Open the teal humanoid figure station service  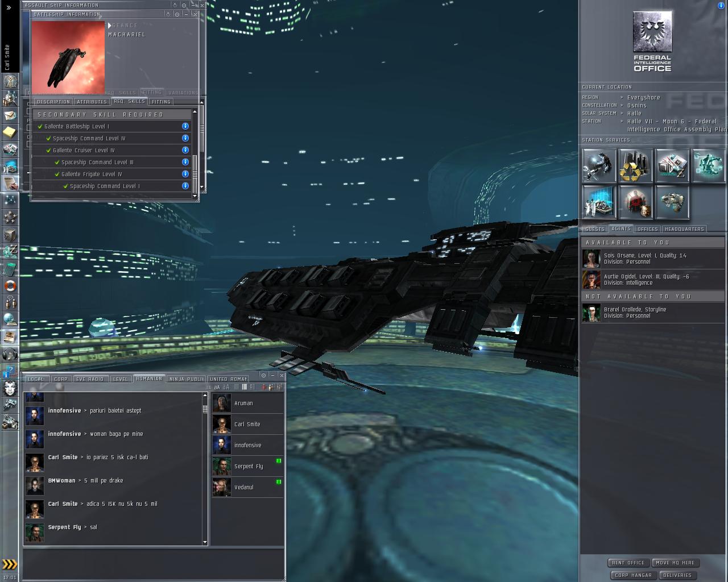(709, 165)
